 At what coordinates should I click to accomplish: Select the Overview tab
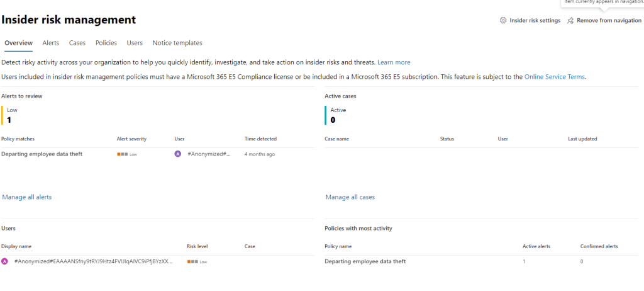tap(18, 43)
